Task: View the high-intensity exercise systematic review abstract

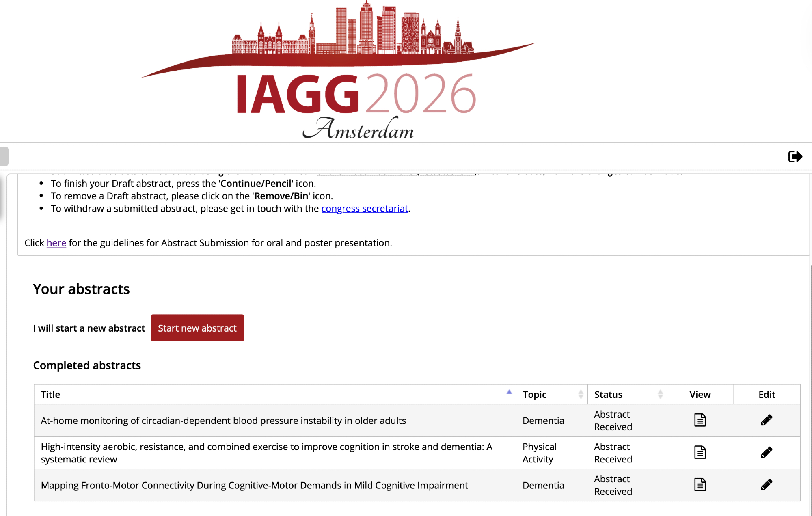Action: point(700,452)
